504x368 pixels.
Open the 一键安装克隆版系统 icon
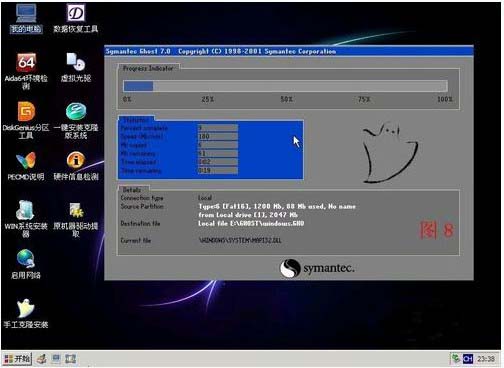tap(76, 120)
